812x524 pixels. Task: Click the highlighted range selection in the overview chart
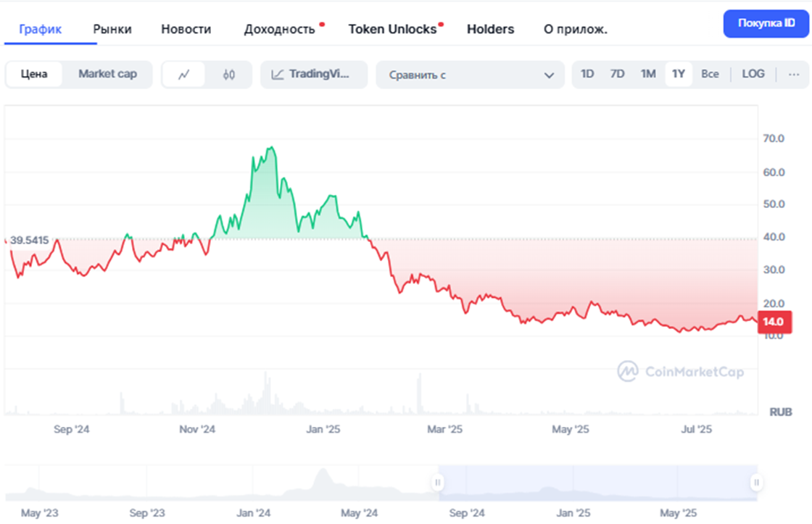[597, 483]
